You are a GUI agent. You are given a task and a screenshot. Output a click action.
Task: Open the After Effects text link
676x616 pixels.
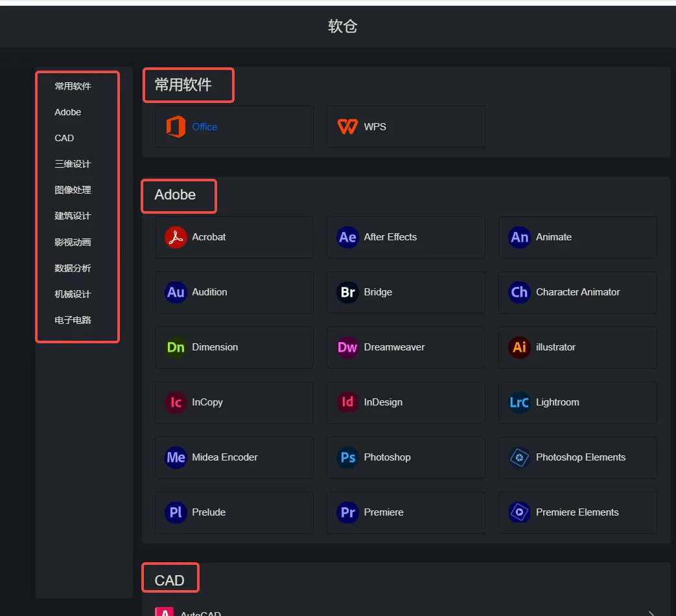tap(390, 237)
